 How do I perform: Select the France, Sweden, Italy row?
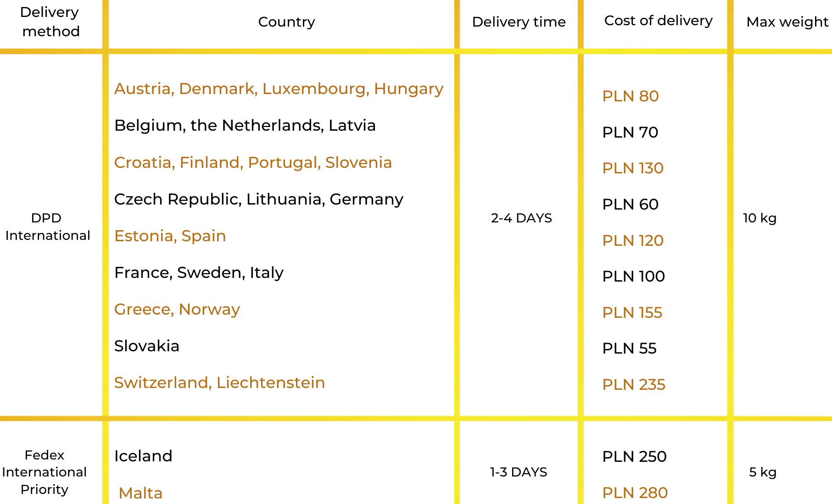[x=199, y=272]
